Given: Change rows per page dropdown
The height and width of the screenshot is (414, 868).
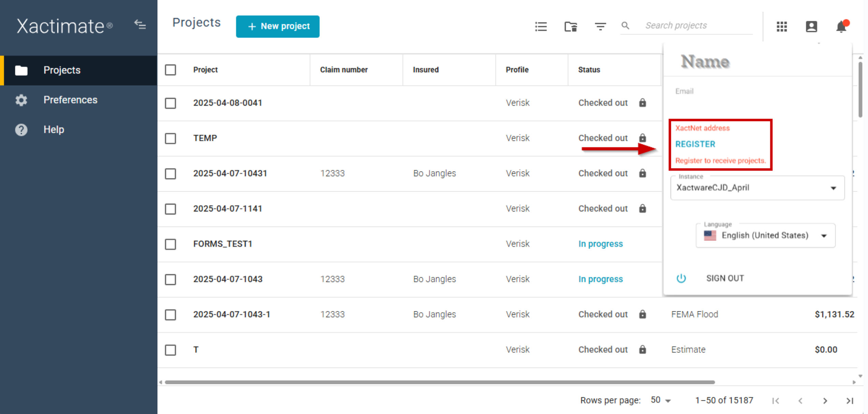Looking at the screenshot, I should 661,400.
